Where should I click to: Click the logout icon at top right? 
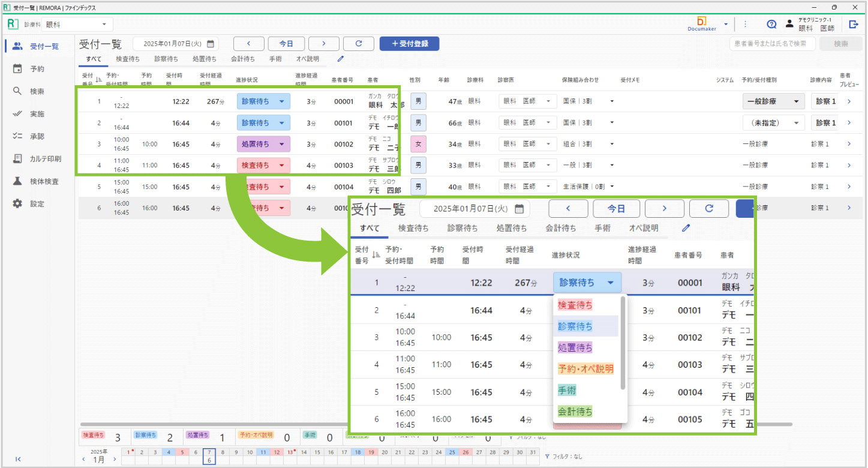click(x=854, y=25)
